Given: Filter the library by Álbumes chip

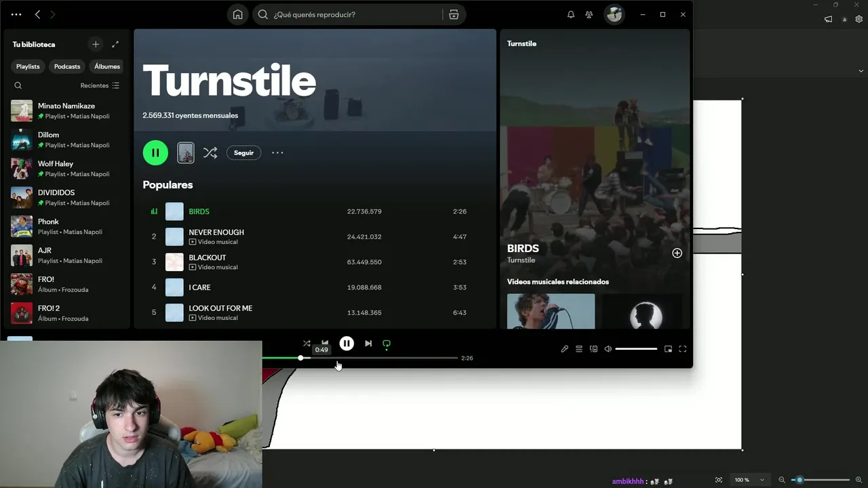Looking at the screenshot, I should click(x=107, y=66).
